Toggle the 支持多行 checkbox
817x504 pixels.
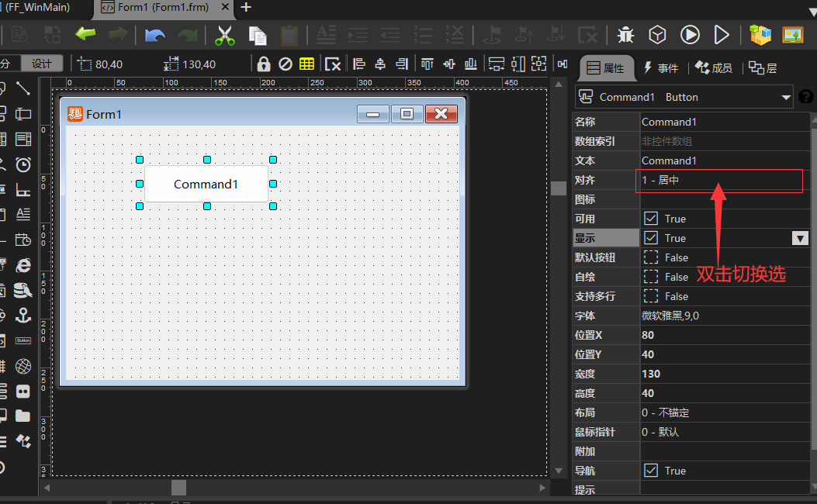(x=651, y=296)
